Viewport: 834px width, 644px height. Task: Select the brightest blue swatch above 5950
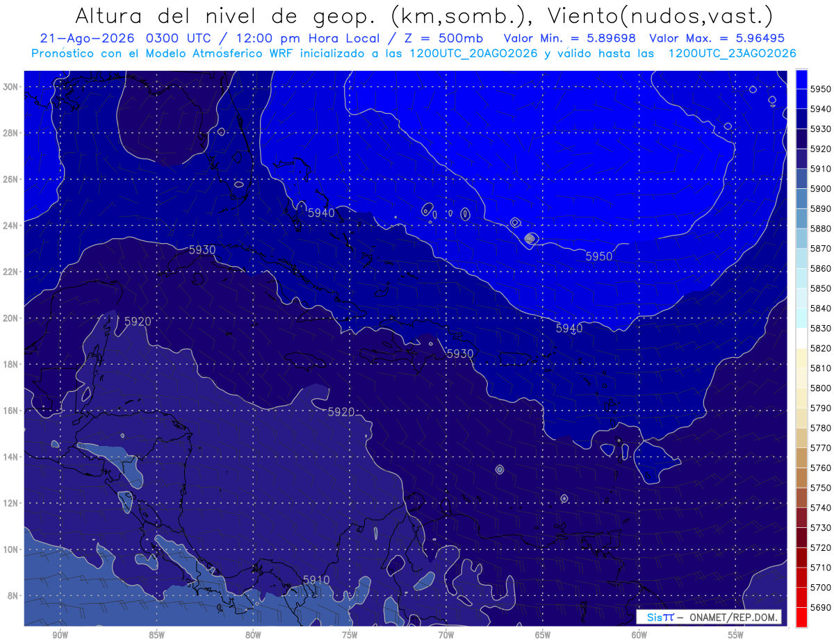pyautogui.click(x=801, y=79)
